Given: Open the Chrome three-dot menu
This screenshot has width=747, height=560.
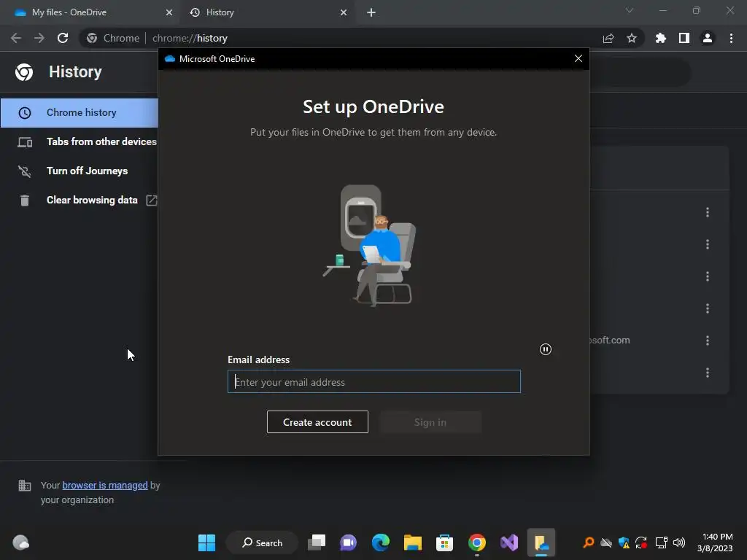Looking at the screenshot, I should click(731, 38).
